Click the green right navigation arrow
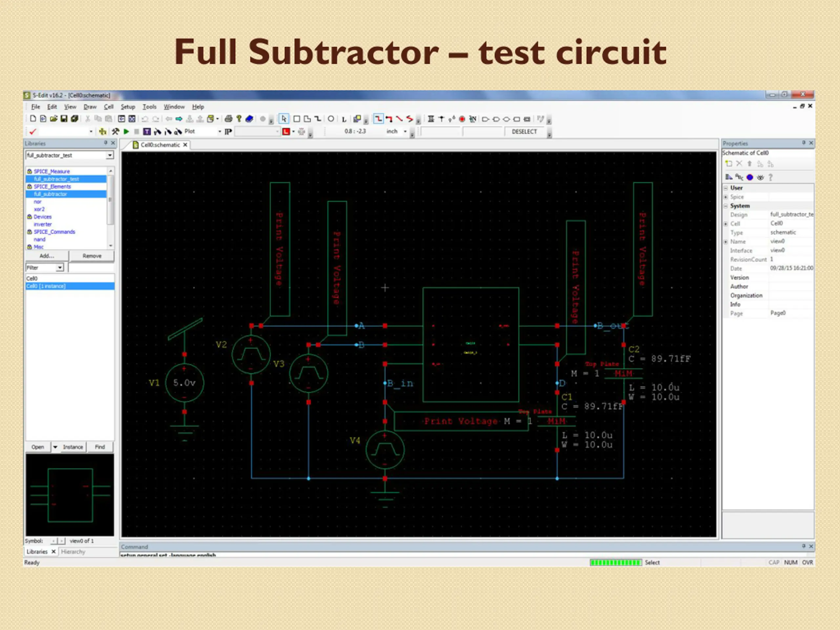Image resolution: width=840 pixels, height=630 pixels. coord(179,119)
